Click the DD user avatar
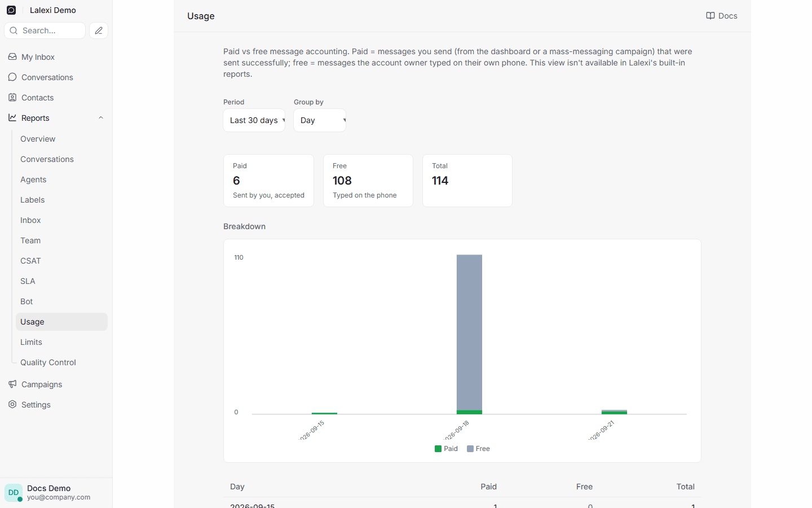Screen dimensions: 812x508 coord(14,493)
